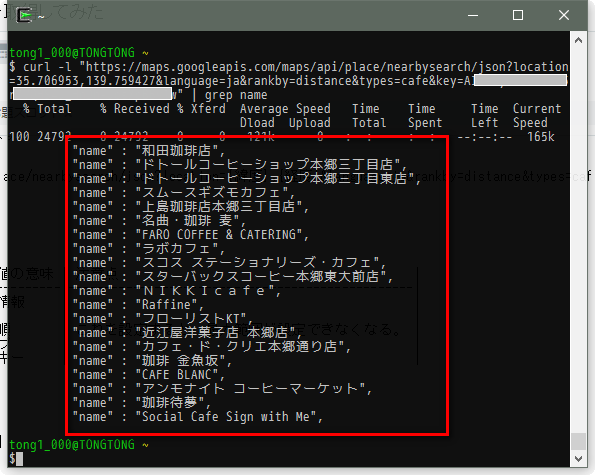This screenshot has width=595, height=475.
Task: Click the "Time Spent" column header
Action: [x=425, y=116]
